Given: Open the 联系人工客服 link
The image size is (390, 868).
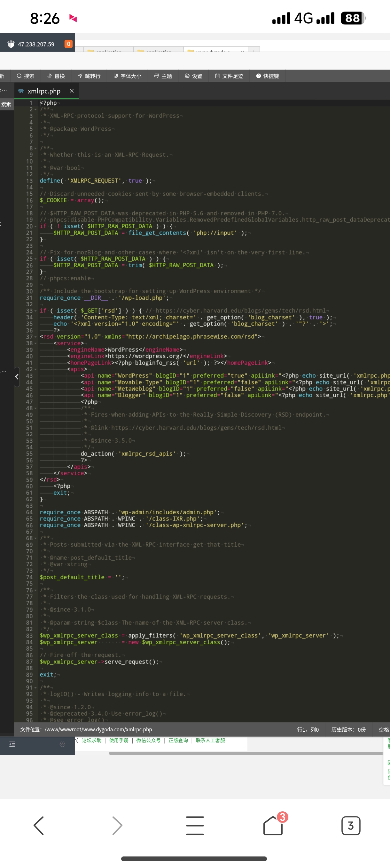Looking at the screenshot, I should 210,740.
